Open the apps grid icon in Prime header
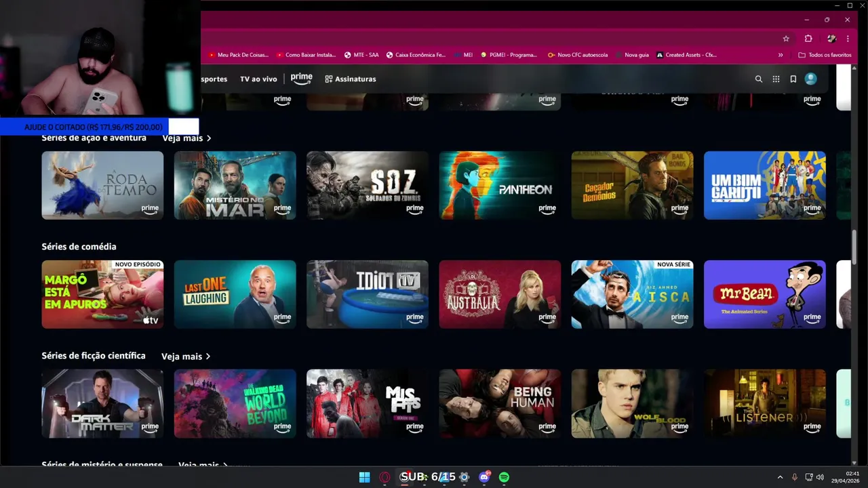 tap(776, 79)
